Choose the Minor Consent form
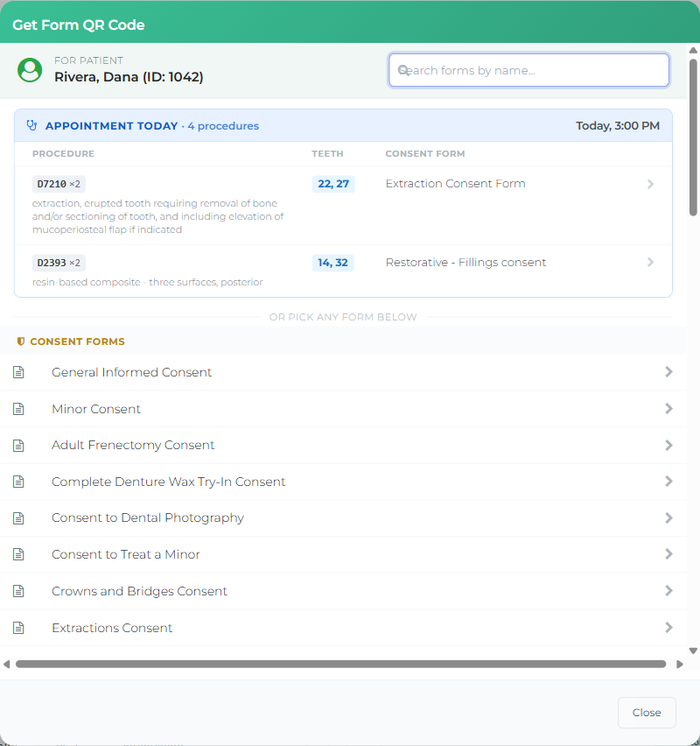 pos(343,409)
